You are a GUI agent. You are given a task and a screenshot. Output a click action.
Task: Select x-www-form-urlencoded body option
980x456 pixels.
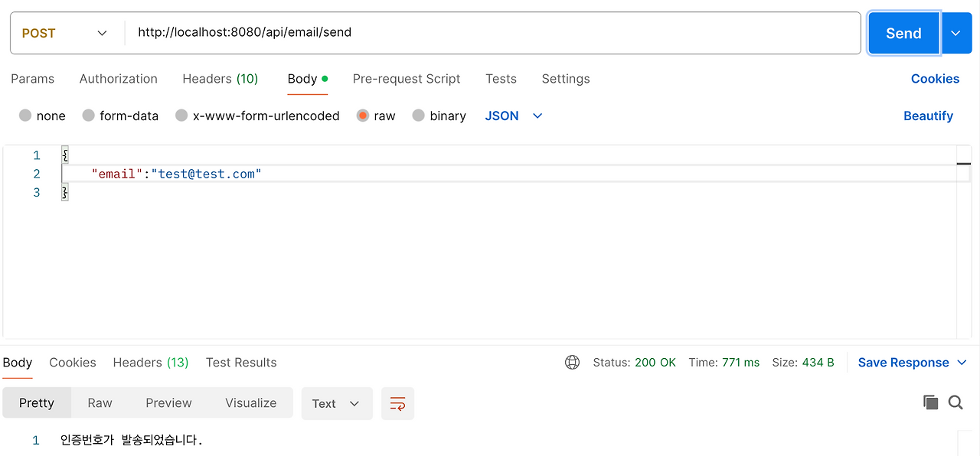[181, 116]
